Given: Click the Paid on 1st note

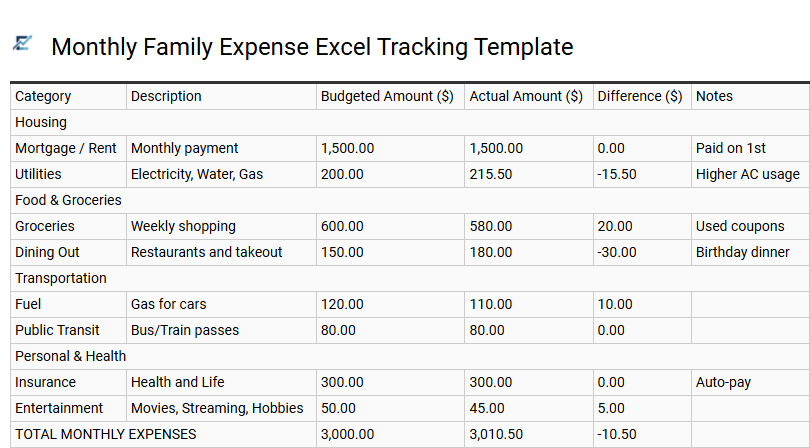Looking at the screenshot, I should (x=751, y=148).
